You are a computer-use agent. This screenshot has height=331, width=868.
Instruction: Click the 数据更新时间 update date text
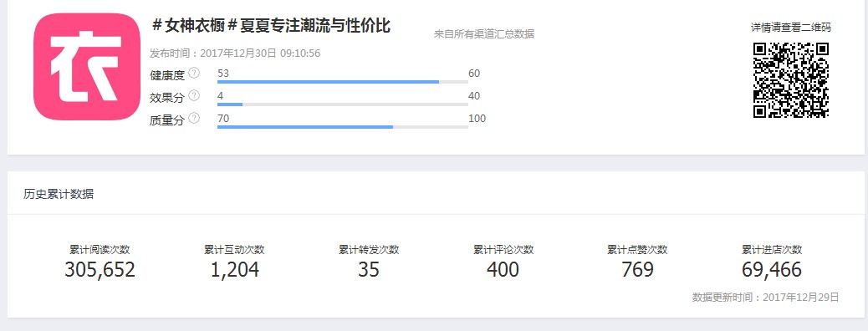[x=766, y=298]
